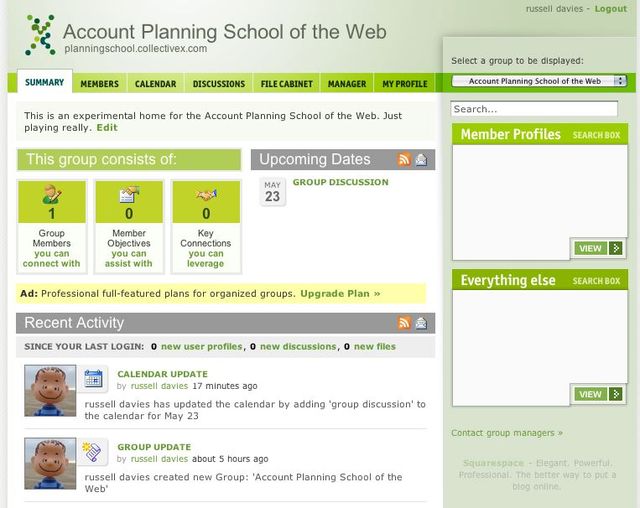Click the calendar update icon
The image size is (640, 508).
(x=93, y=379)
